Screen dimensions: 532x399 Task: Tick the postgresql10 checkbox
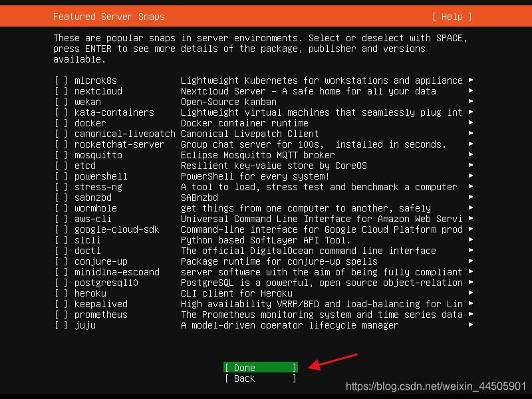point(61,283)
